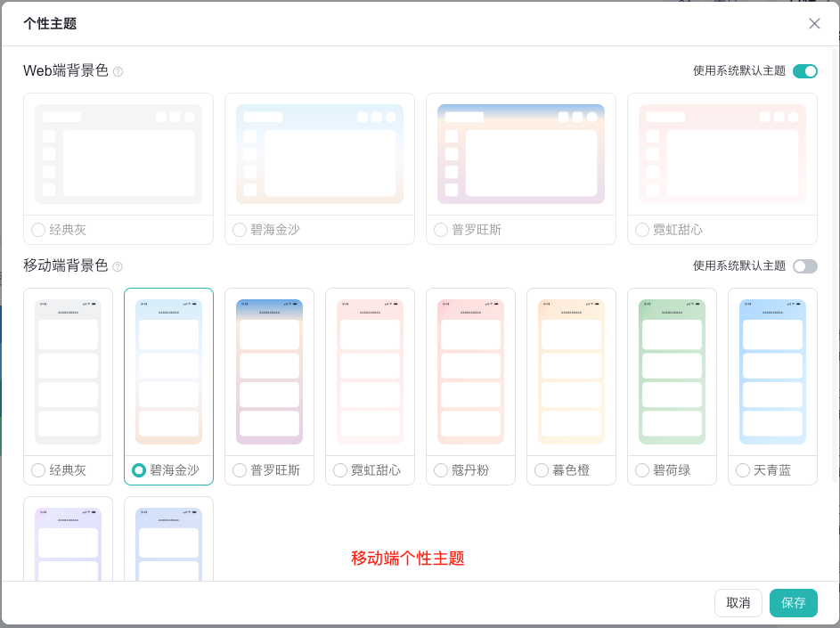Click the 天青蓝 mobile theme preview
The width and height of the screenshot is (840, 628).
(x=772, y=374)
